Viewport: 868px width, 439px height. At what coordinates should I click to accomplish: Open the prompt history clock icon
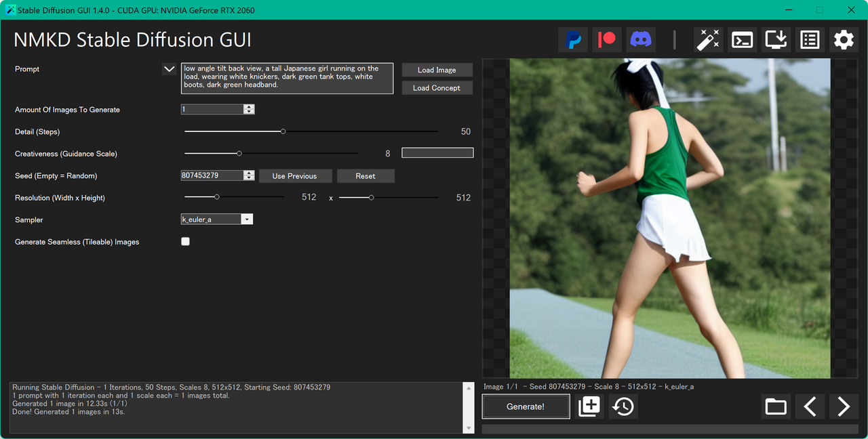point(623,406)
